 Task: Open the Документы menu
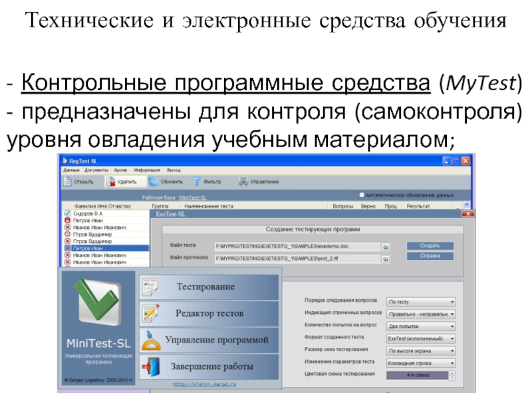96,170
